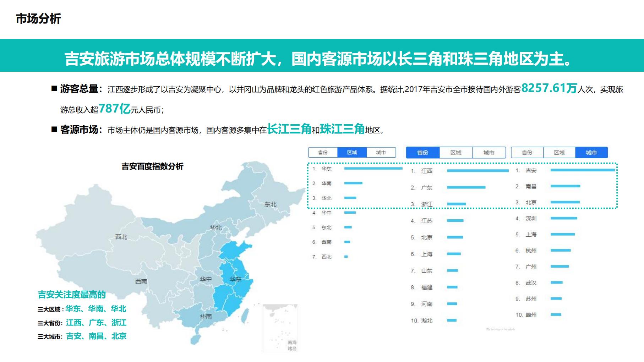Click 1. 吉安 in city ranking
Screen dimensions: 644x362
[526, 170]
